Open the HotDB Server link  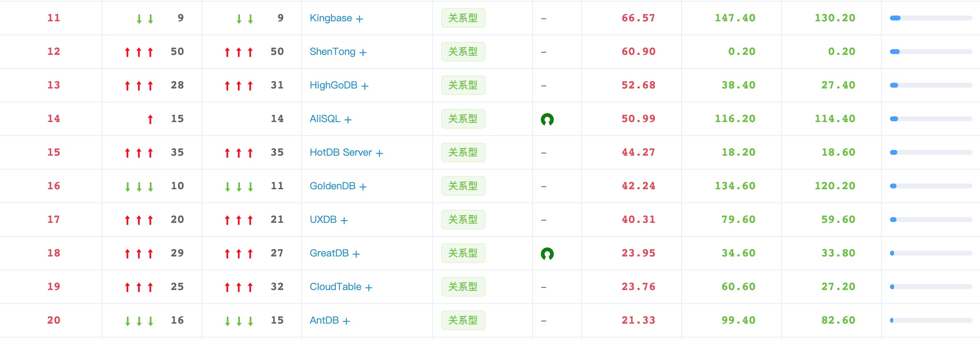click(x=341, y=152)
